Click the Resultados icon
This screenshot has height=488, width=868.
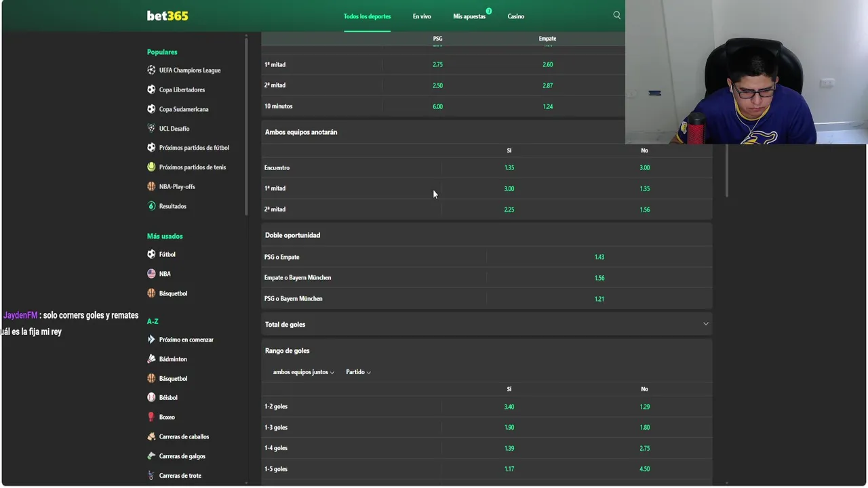point(151,205)
